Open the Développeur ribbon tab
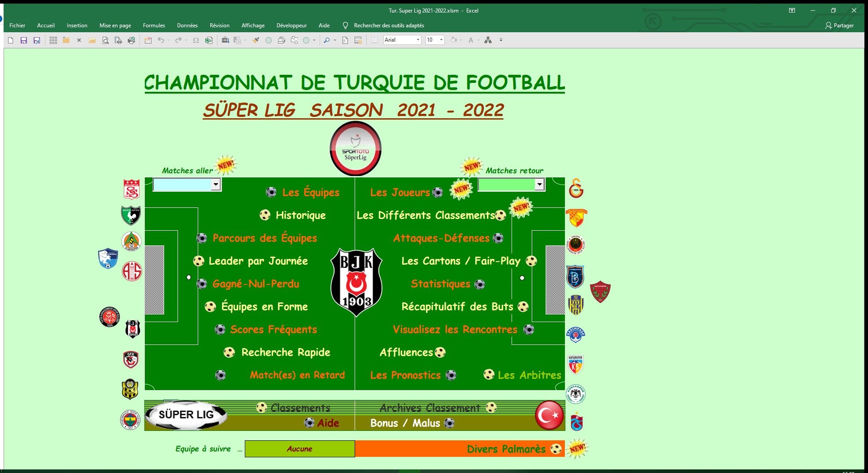The image size is (868, 473). tap(291, 26)
